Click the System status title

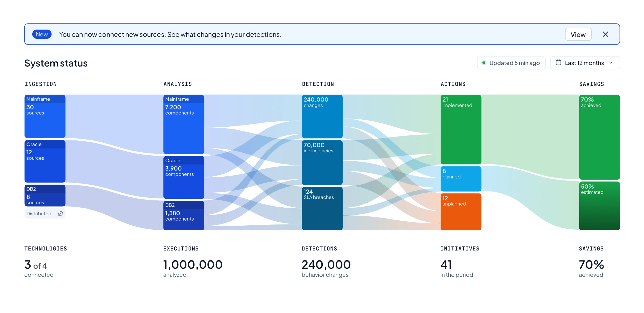click(56, 63)
